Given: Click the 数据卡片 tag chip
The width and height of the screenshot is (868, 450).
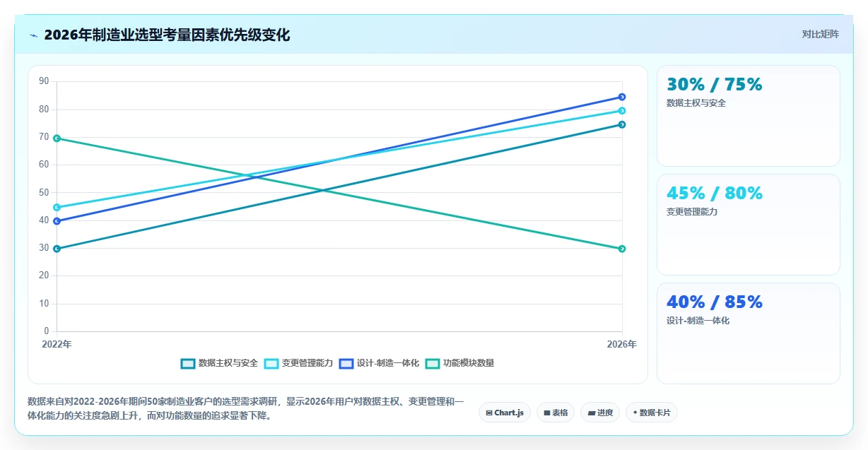Looking at the screenshot, I should 652,413.
